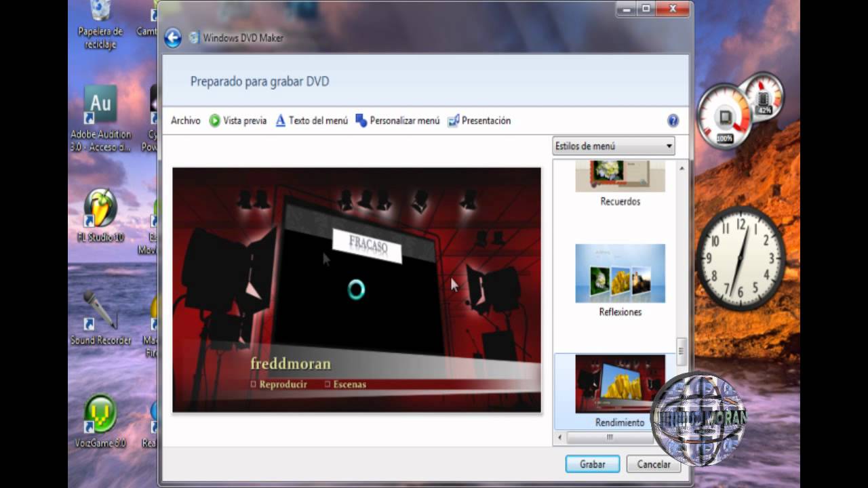
Task: Click the styles list scroll up arrow
Action: (682, 167)
